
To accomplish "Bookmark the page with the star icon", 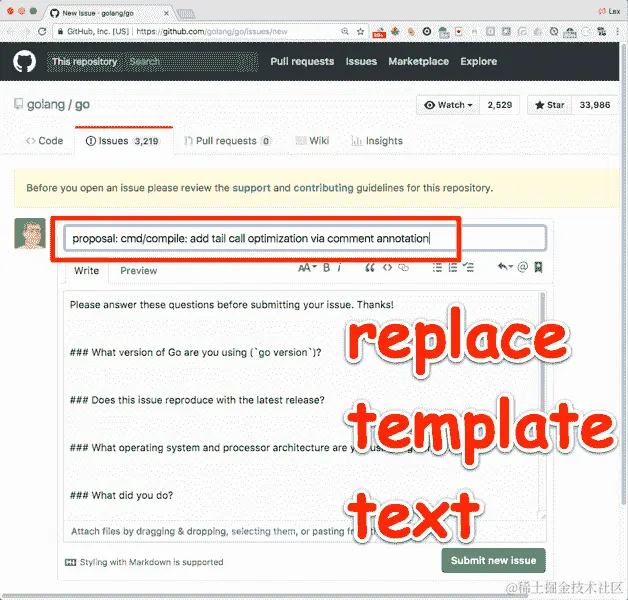I will pyautogui.click(x=360, y=31).
